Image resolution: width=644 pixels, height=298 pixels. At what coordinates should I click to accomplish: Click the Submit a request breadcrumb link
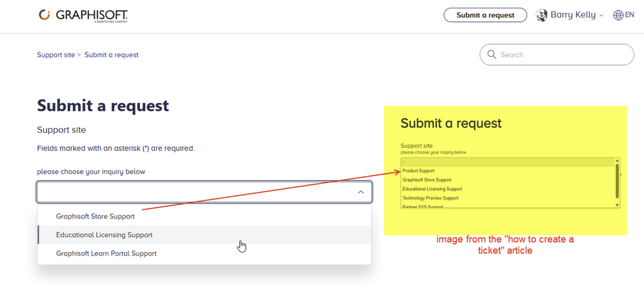pyautogui.click(x=111, y=55)
